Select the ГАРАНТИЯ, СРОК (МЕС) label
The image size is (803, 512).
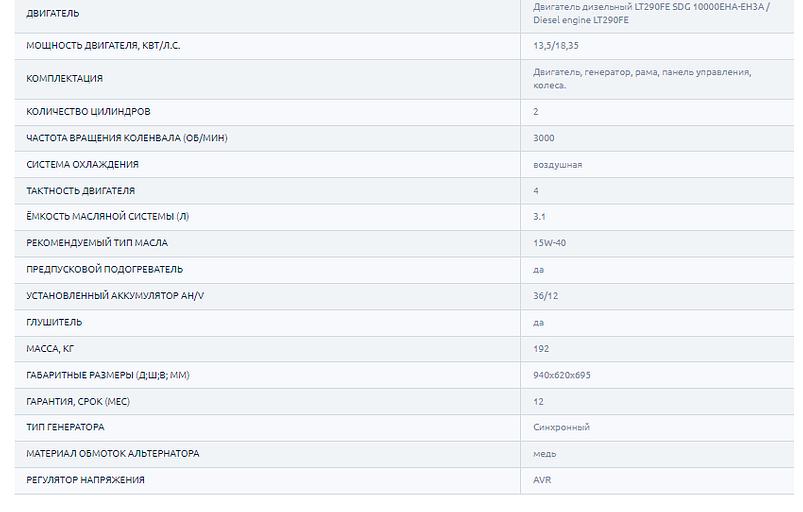click(78, 401)
